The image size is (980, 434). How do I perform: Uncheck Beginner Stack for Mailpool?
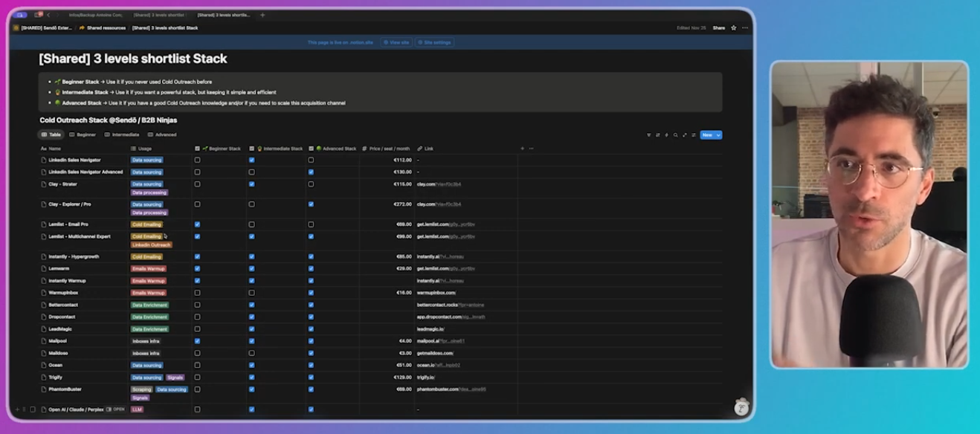pyautogui.click(x=197, y=341)
